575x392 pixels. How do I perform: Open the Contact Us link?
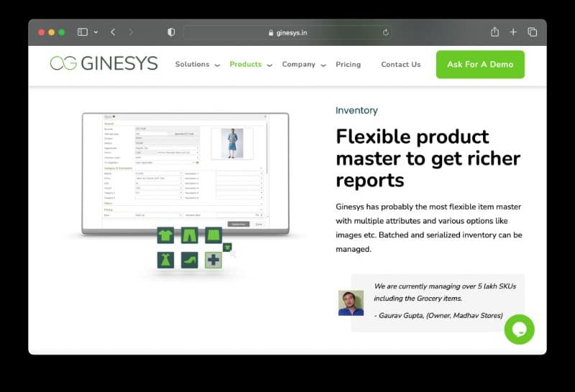[401, 65]
